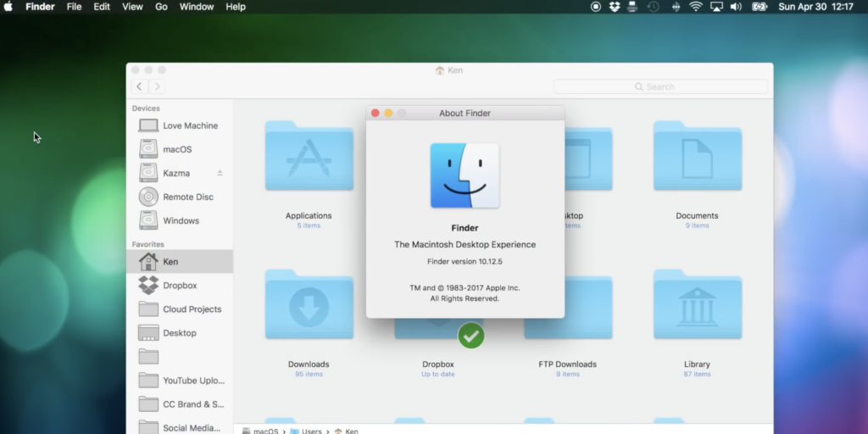This screenshot has height=434, width=868.
Task: Click the screen recording status icon
Action: pos(596,7)
